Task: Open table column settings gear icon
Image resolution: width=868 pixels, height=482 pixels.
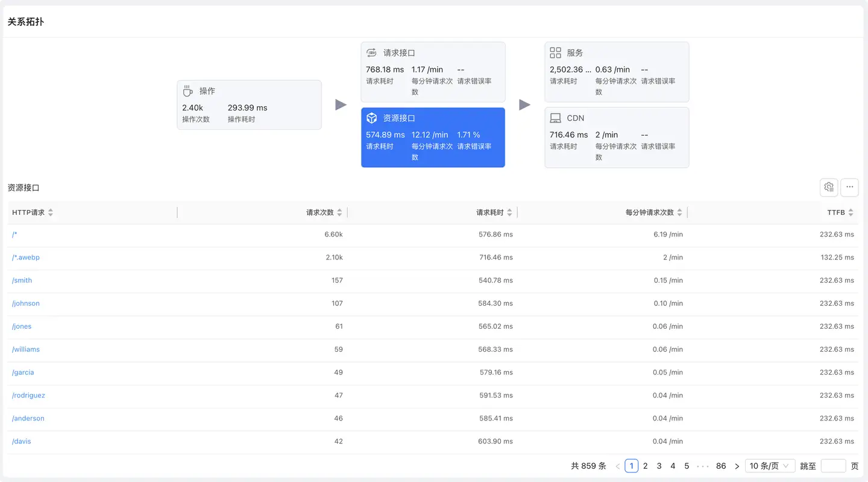Action: point(829,188)
